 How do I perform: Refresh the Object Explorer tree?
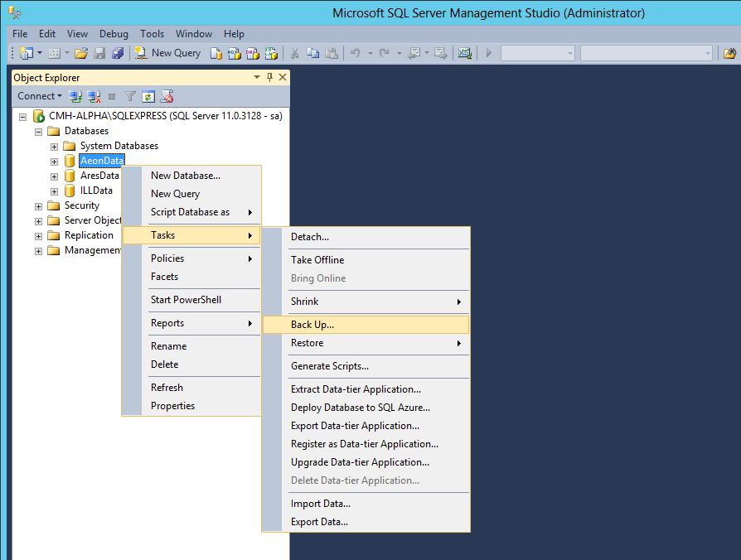point(148,96)
